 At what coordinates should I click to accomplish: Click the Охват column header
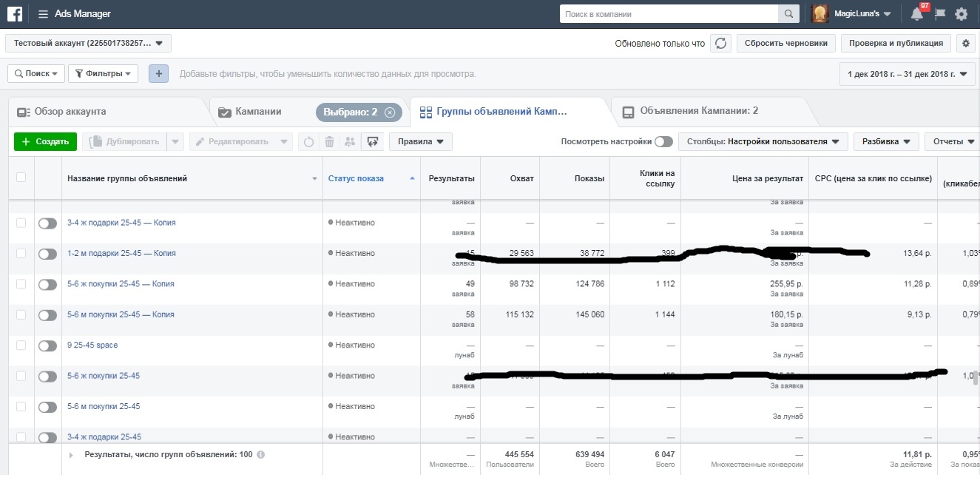point(510,178)
